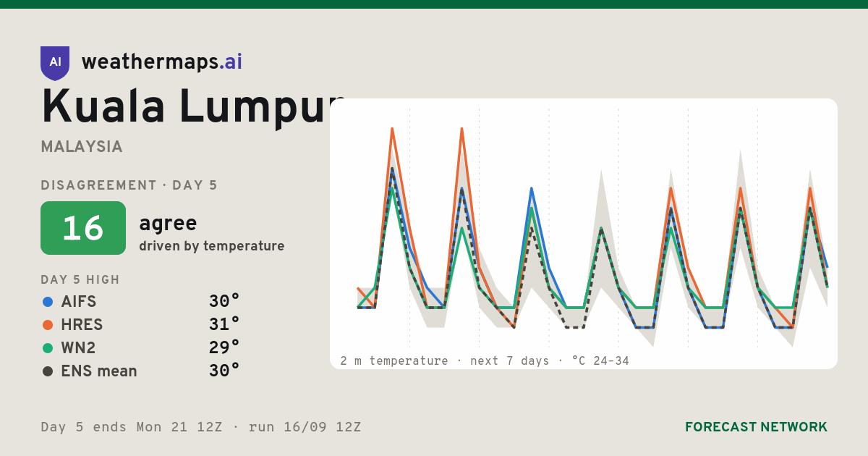
Task: Open the weathermaps.ai site name
Action: pyautogui.click(x=162, y=62)
